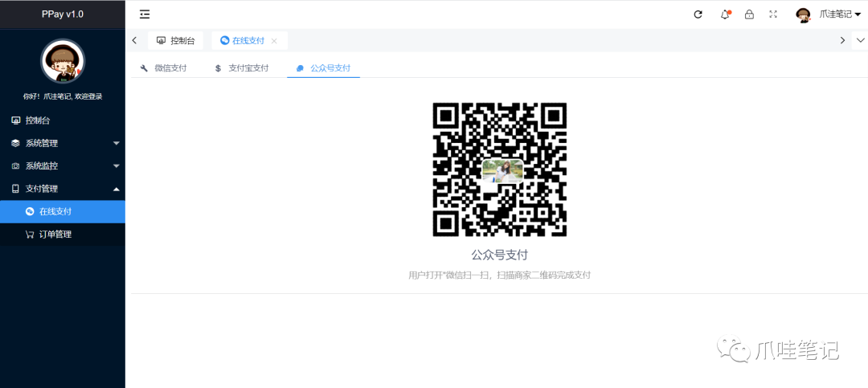Image resolution: width=868 pixels, height=388 pixels.
Task: Click the lock screen icon
Action: (x=749, y=14)
